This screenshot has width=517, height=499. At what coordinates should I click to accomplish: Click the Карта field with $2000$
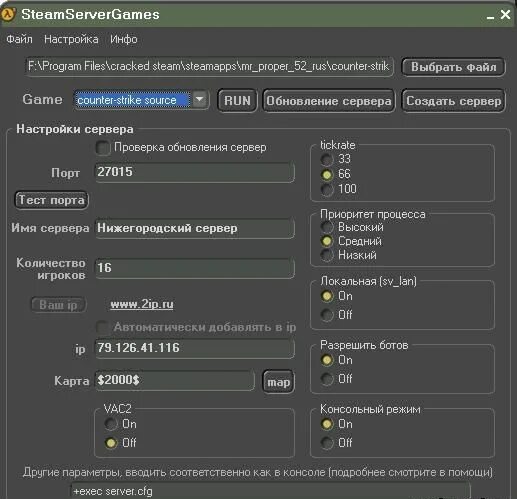pos(175,380)
